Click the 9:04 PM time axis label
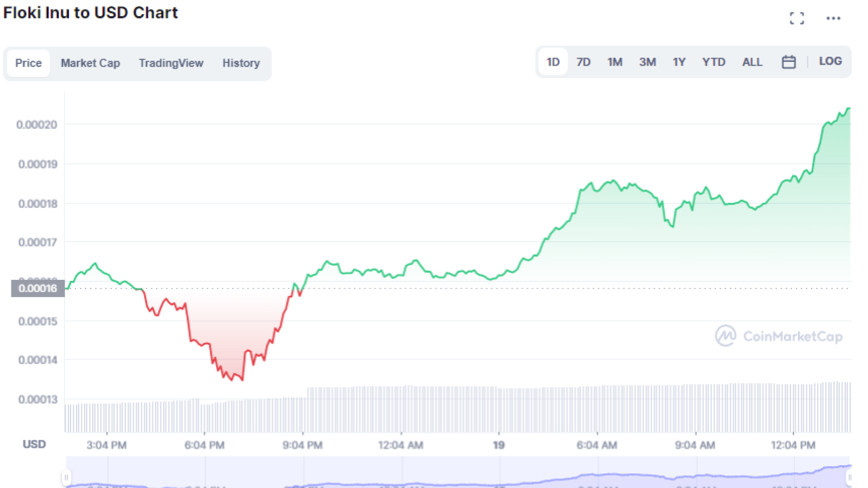This screenshot has width=868, height=488. (x=302, y=445)
